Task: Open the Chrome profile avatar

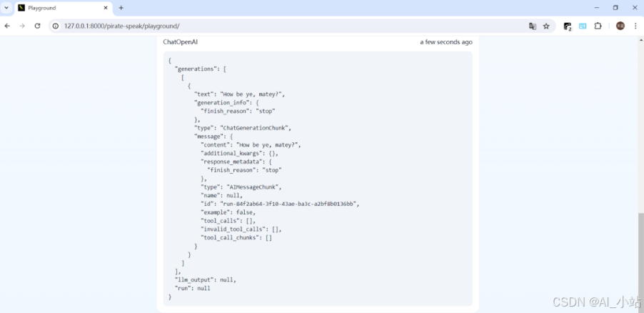Action: tap(620, 26)
